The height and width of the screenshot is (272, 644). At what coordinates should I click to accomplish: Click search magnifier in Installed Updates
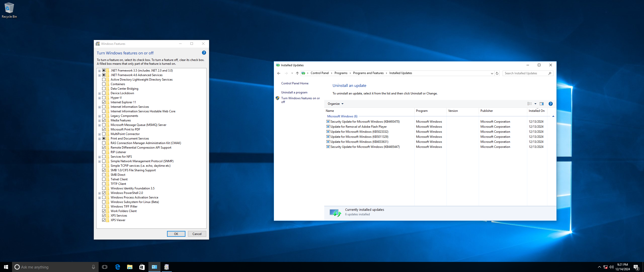click(550, 73)
